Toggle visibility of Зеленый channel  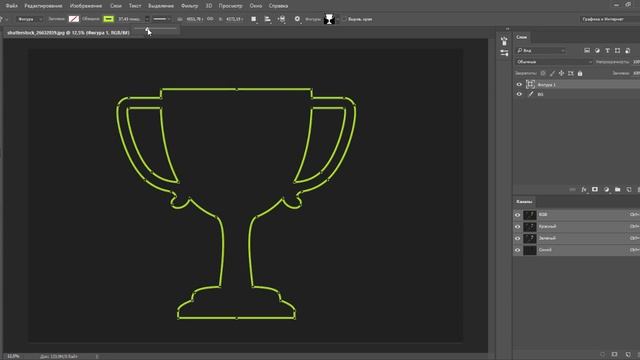pyautogui.click(x=518, y=238)
